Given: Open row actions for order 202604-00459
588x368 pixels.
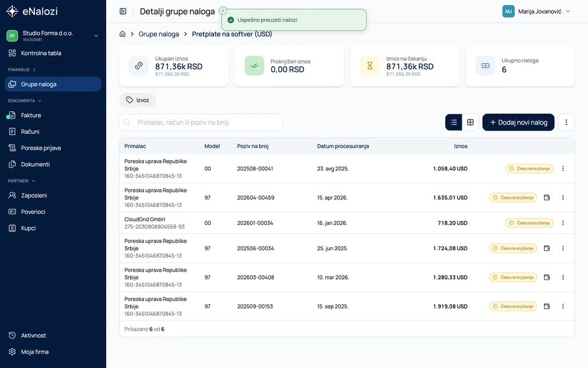Looking at the screenshot, I should coord(563,197).
